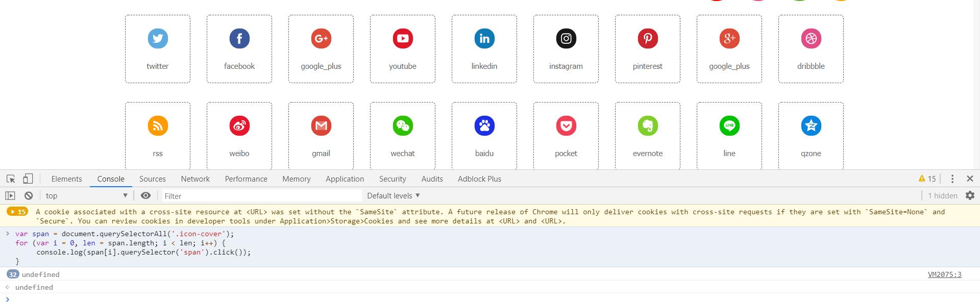Clear the console output

pyautogui.click(x=29, y=195)
